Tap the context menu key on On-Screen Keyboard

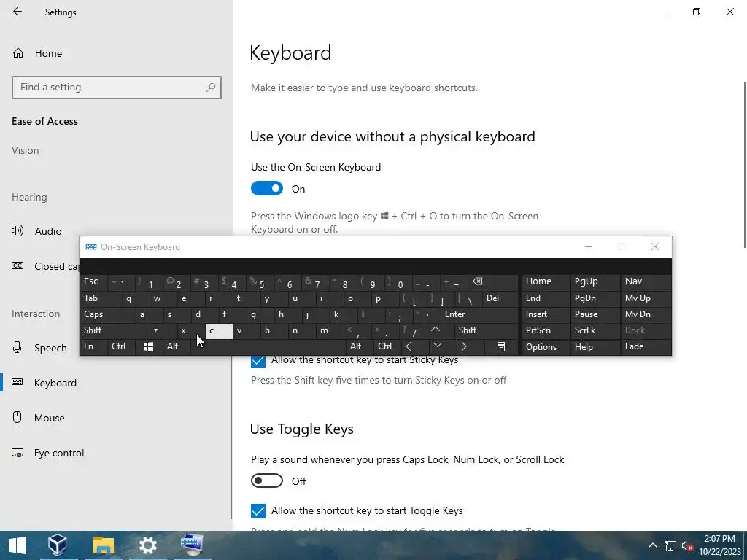pyautogui.click(x=501, y=346)
